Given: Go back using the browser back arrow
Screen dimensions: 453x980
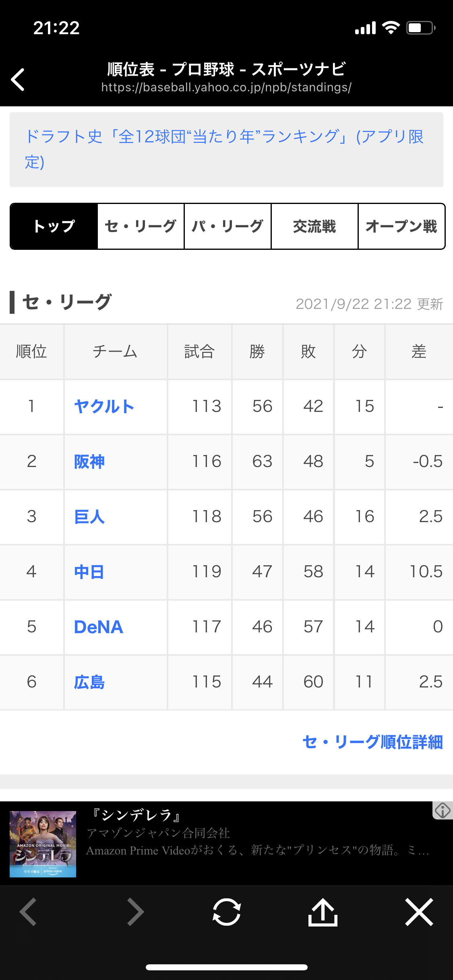Looking at the screenshot, I should click(x=28, y=914).
